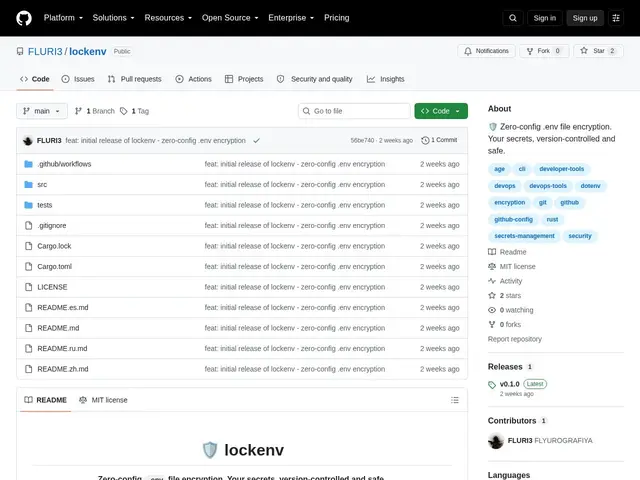Open the lockenv repository name link
Image resolution: width=640 pixels, height=480 pixels.
(x=88, y=51)
